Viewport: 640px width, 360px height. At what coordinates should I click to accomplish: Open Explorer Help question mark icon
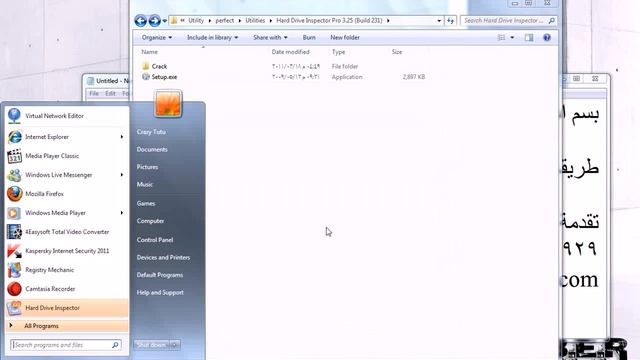(x=547, y=38)
